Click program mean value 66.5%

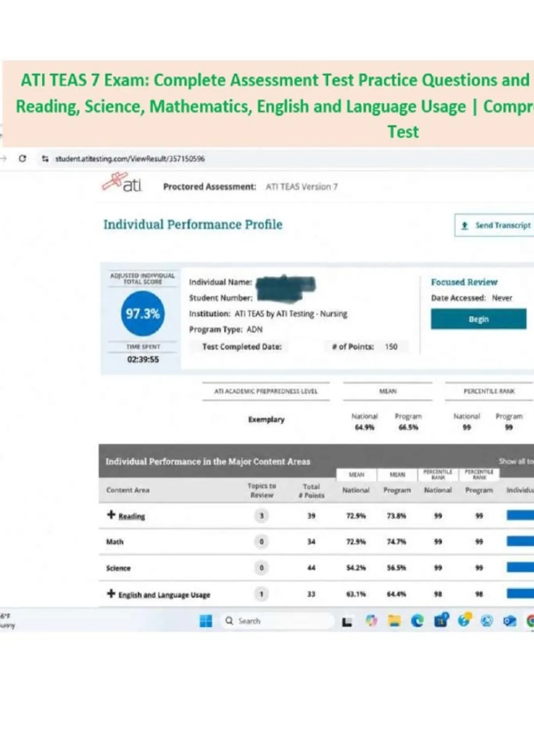pos(408,427)
